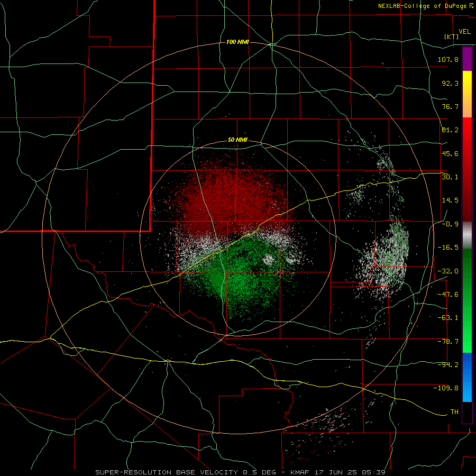Click the VEL legend title
The height and width of the screenshot is (476, 476).
point(465,32)
